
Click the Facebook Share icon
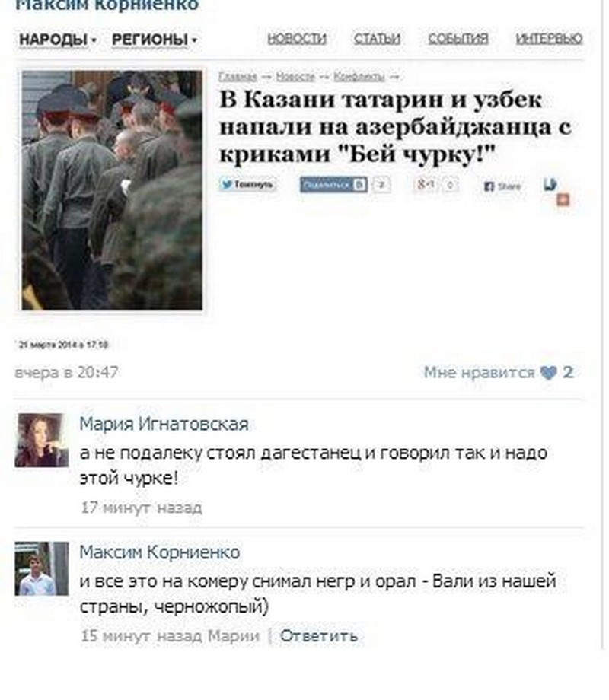tap(502, 186)
